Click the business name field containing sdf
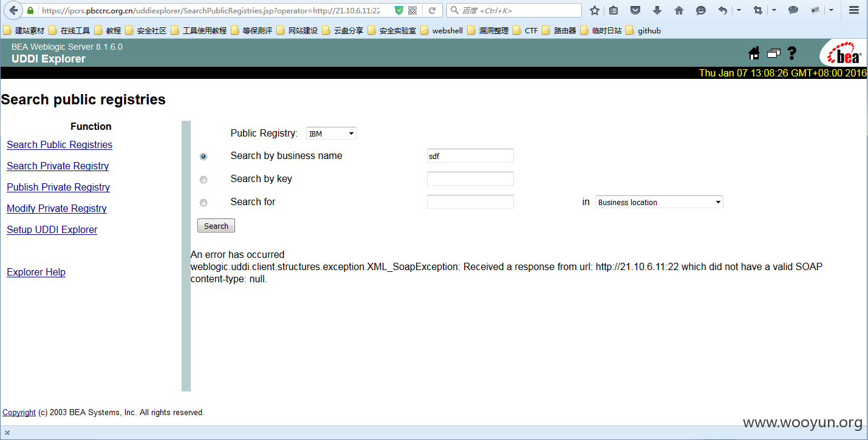This screenshot has height=440, width=868. (x=470, y=156)
